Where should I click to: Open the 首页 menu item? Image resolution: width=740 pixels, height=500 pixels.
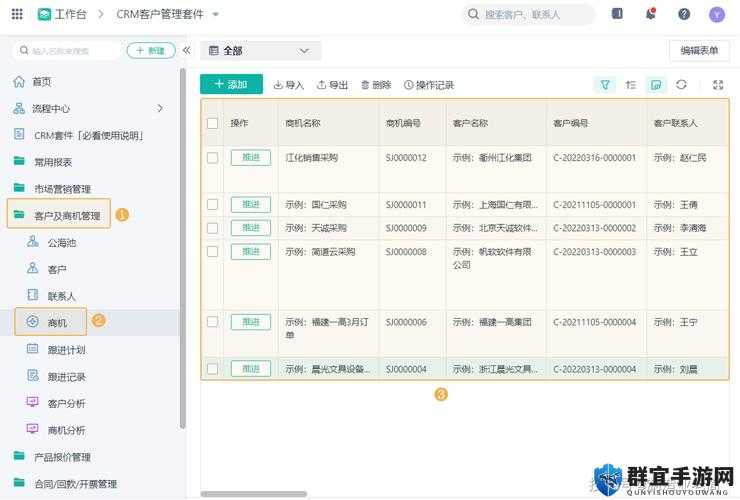(x=42, y=82)
